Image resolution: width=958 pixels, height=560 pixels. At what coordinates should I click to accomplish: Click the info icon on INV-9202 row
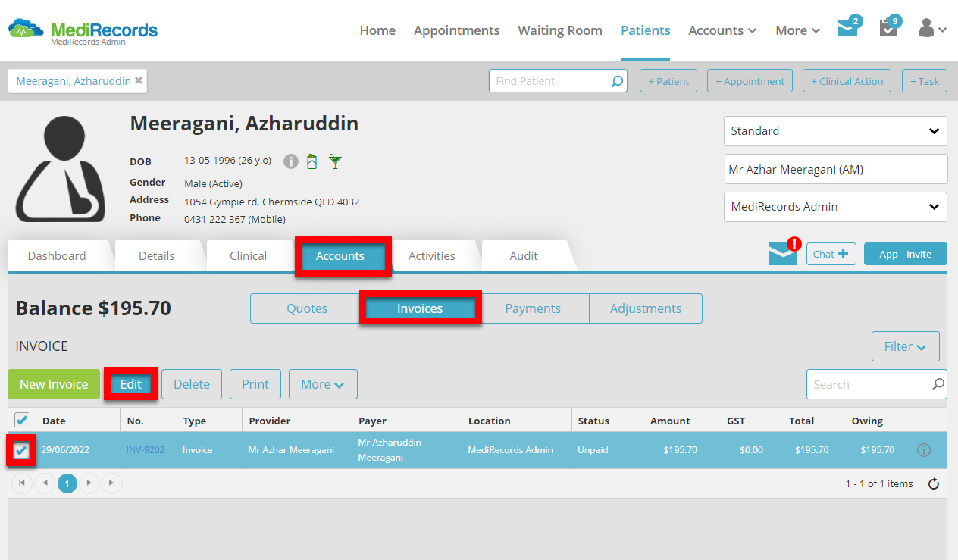[x=924, y=450]
